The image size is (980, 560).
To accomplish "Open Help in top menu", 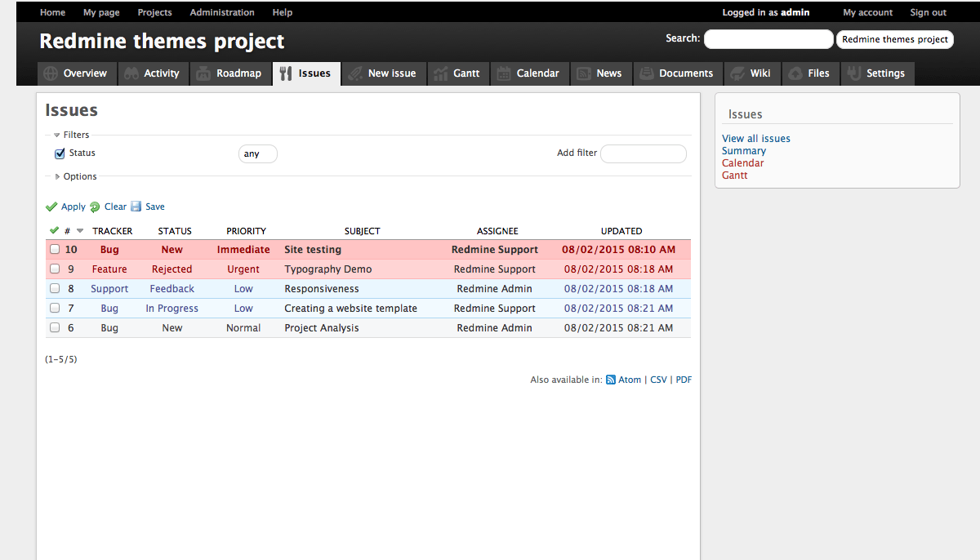I will click(x=283, y=12).
